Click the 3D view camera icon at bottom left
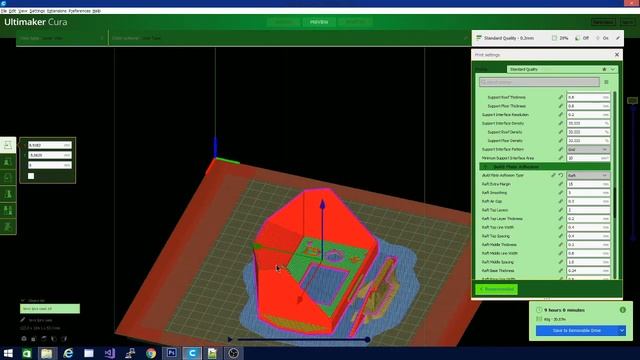Image resolution: width=640 pixels, height=360 pixels. pyautogui.click(x=24, y=339)
